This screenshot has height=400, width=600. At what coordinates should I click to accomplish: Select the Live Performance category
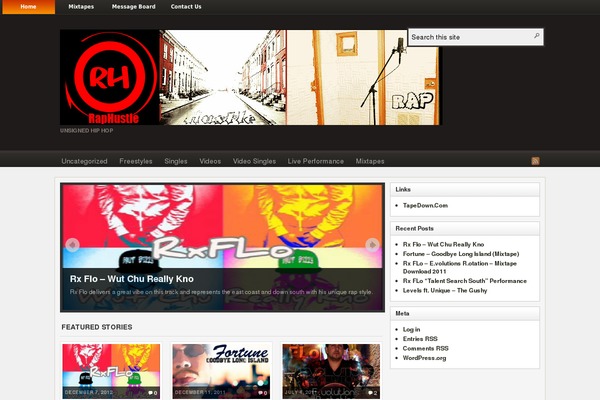[316, 161]
